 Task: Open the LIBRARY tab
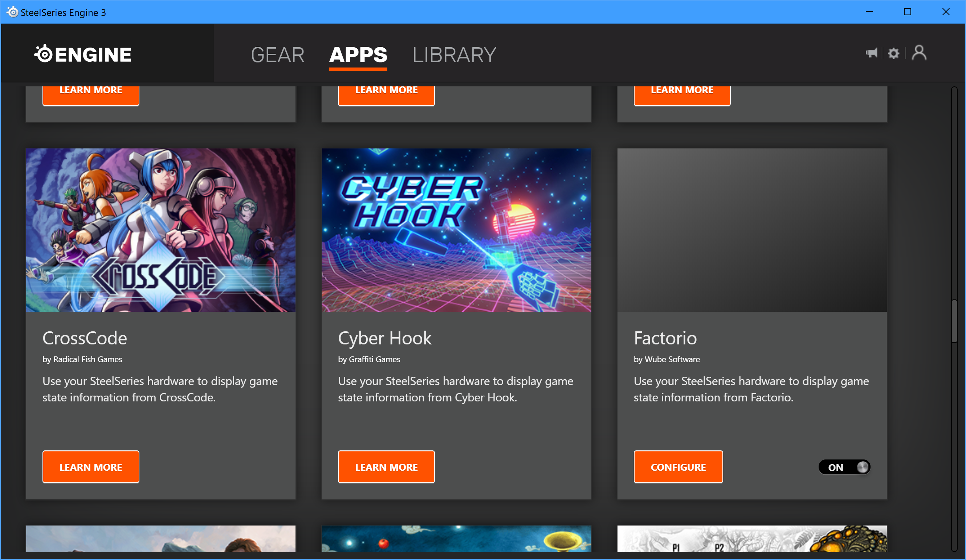454,55
